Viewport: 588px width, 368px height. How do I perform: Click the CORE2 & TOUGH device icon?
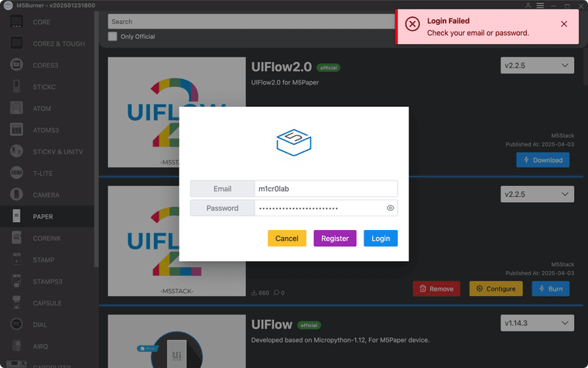point(16,43)
